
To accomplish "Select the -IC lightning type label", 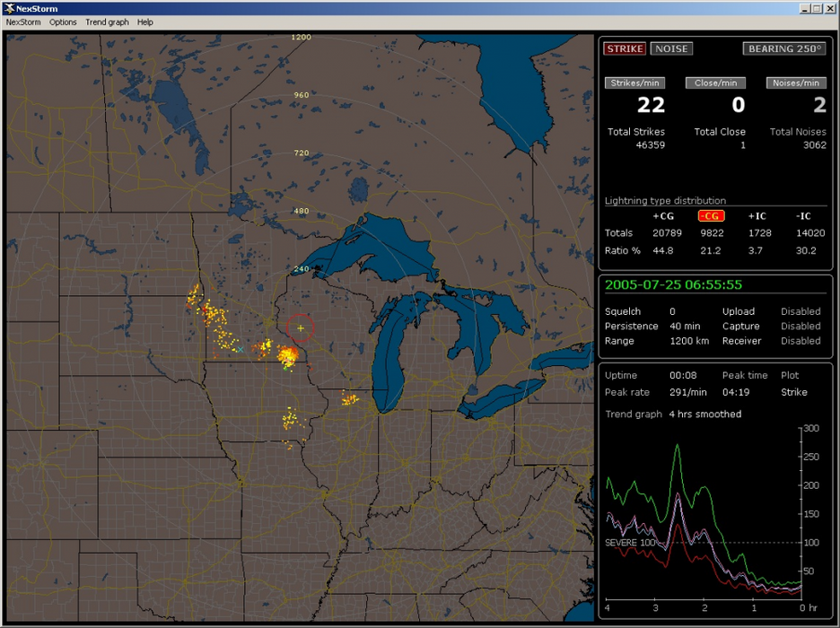I will click(805, 215).
